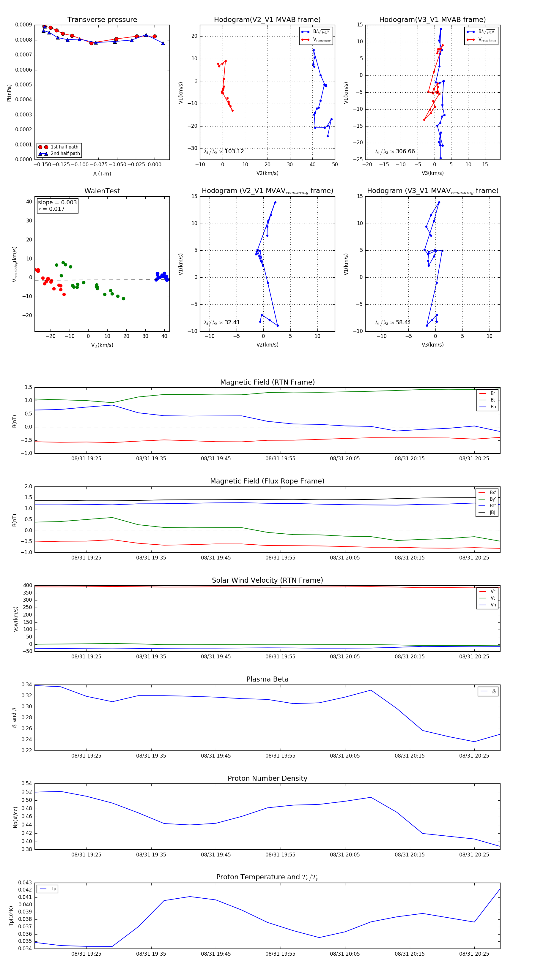
Task: Select the "Bz'" legend entry
Action: pos(487,506)
